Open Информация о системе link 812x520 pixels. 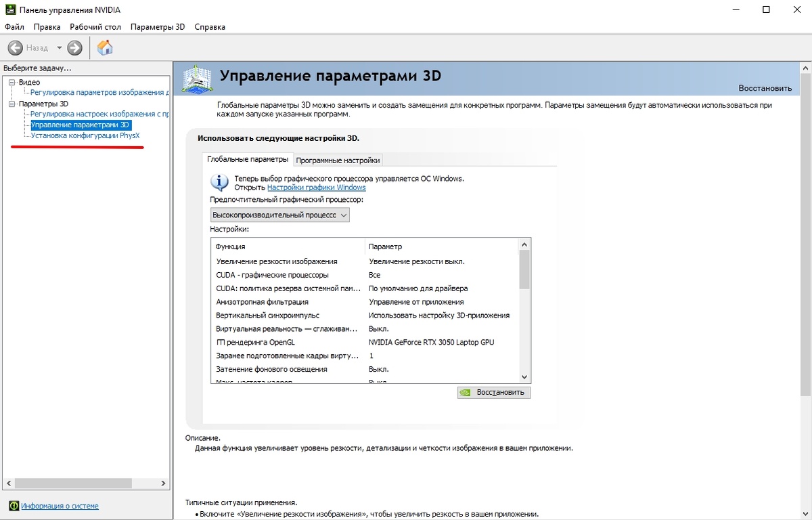pyautogui.click(x=60, y=506)
